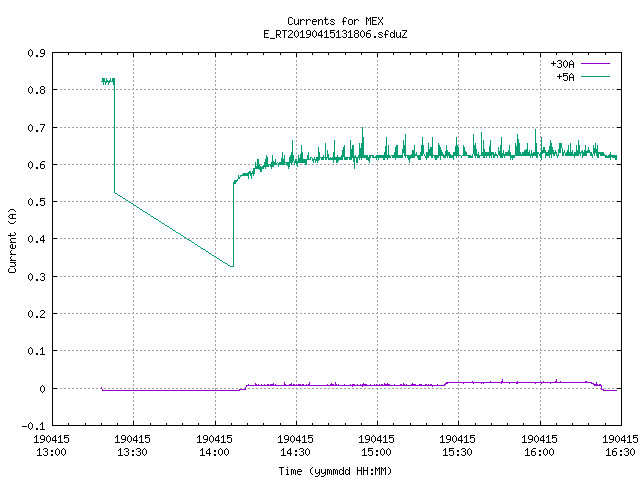
Task: Click the y-axis label 'Current (A)'
Action: coord(12,240)
